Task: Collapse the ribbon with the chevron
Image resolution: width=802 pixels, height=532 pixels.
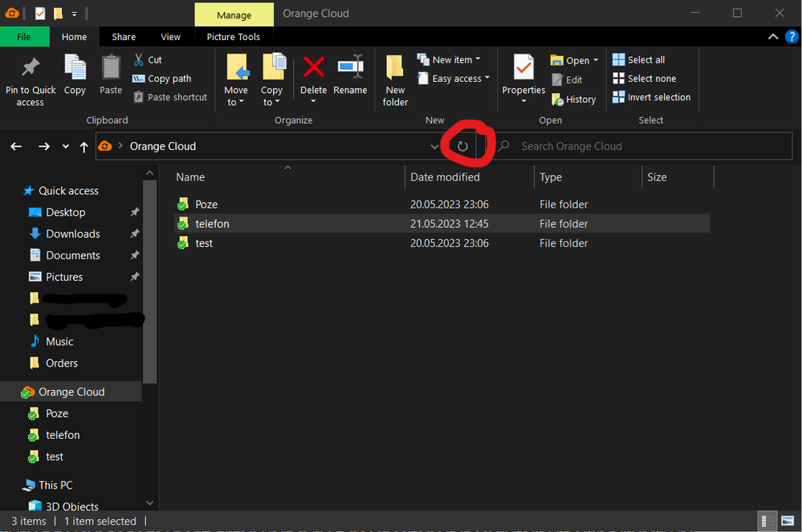Action: [773, 37]
